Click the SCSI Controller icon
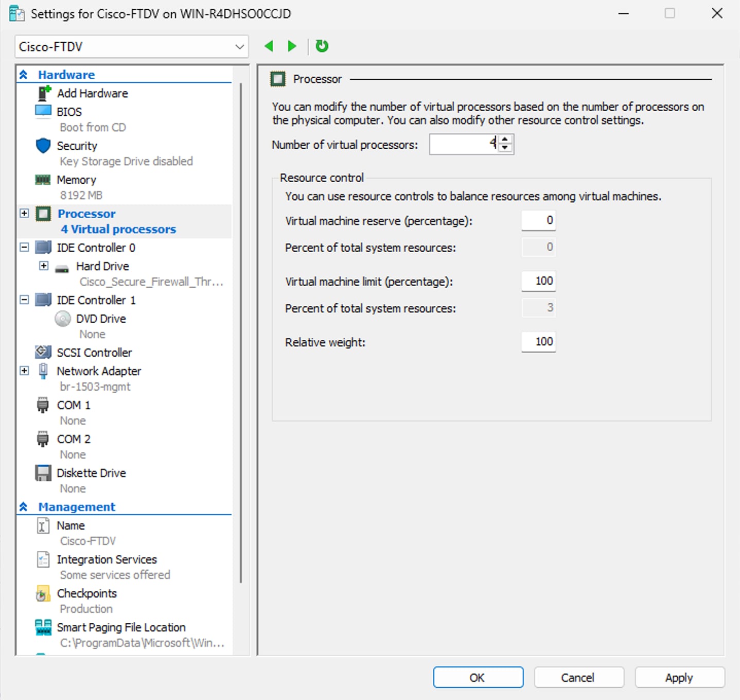Image resolution: width=740 pixels, height=700 pixels. (43, 352)
